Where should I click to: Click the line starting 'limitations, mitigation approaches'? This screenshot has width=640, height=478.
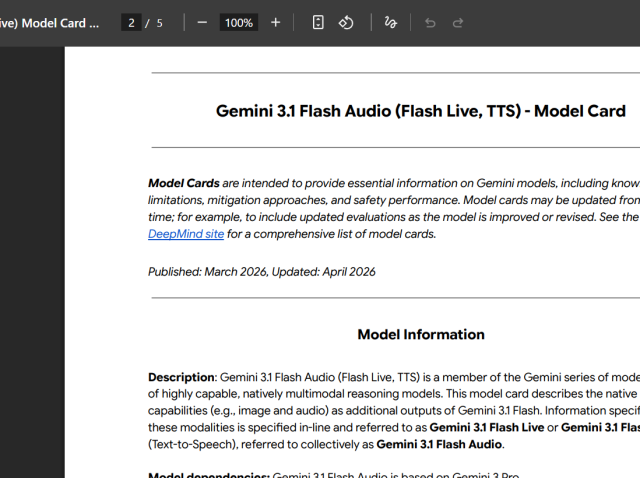click(394, 200)
